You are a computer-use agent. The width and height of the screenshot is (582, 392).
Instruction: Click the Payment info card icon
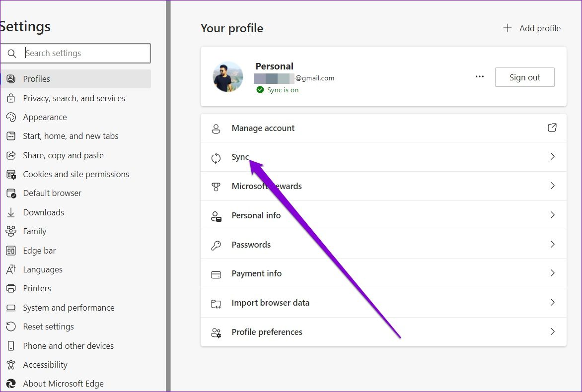pos(216,274)
